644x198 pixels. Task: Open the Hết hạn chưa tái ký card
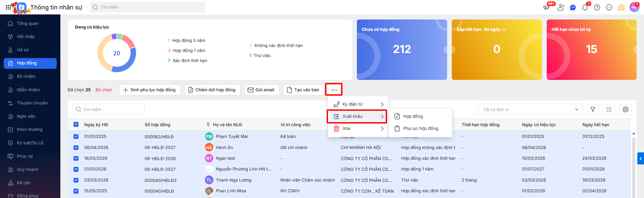(x=591, y=50)
